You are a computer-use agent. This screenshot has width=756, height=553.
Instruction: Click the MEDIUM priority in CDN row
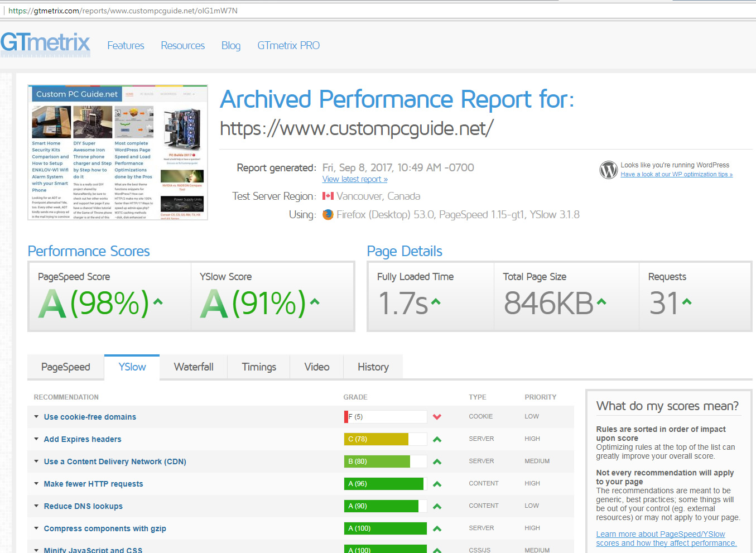click(x=537, y=461)
